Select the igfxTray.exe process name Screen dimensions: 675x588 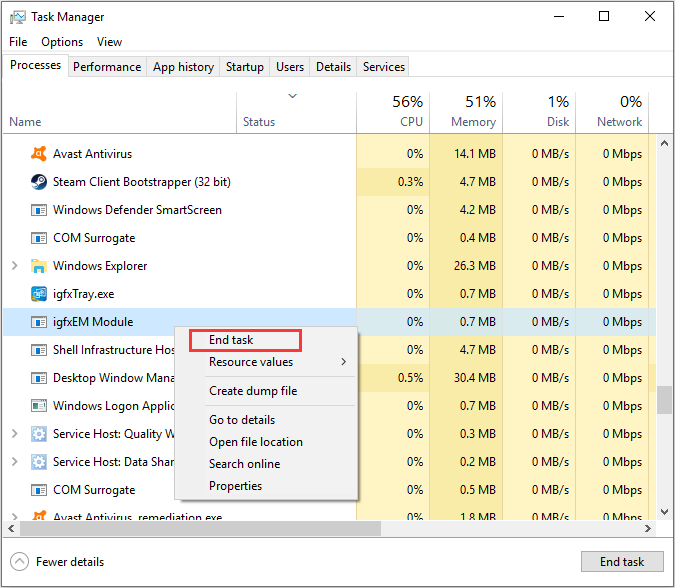pyautogui.click(x=84, y=294)
